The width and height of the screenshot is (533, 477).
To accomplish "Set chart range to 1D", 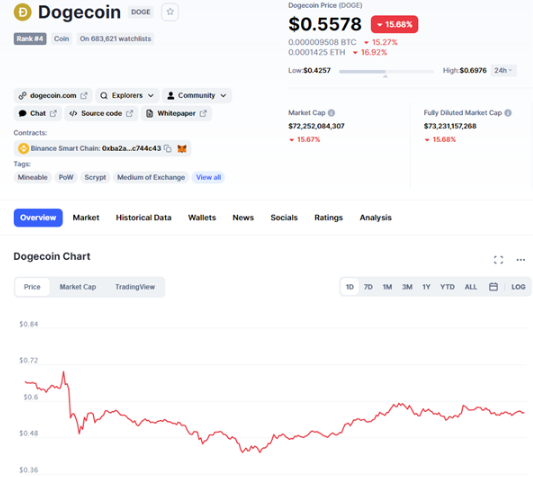I will click(350, 287).
